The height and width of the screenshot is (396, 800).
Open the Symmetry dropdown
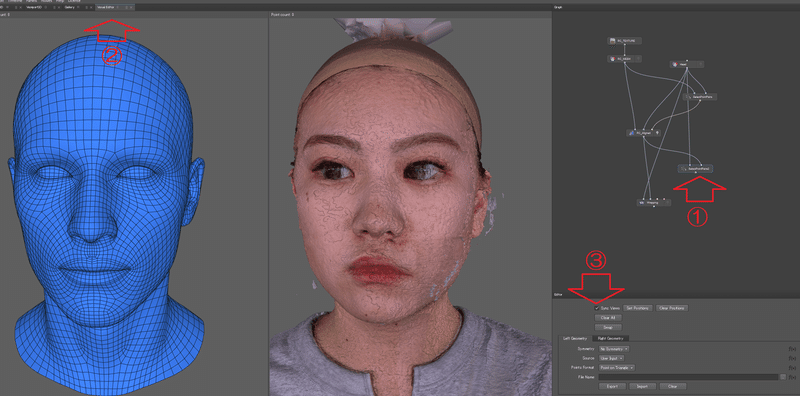pyautogui.click(x=614, y=349)
